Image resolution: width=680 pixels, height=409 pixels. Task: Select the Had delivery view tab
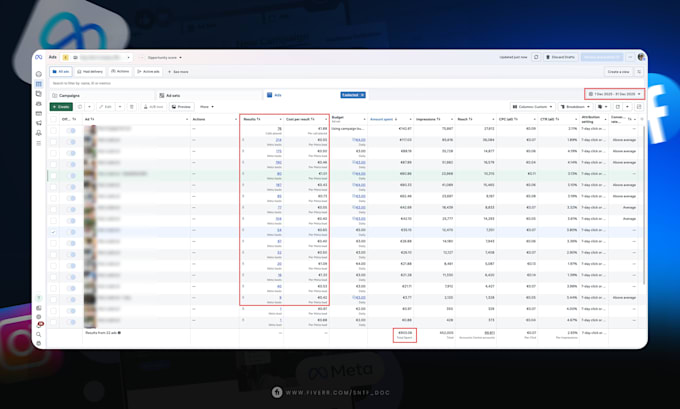90,72
